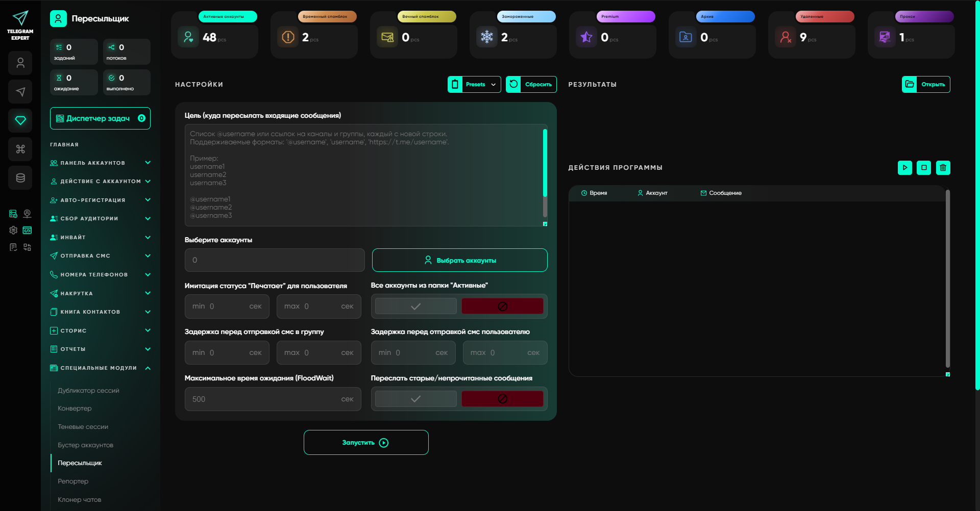Enable forwarding old unread messages
This screenshot has width=980, height=511.
click(415, 399)
